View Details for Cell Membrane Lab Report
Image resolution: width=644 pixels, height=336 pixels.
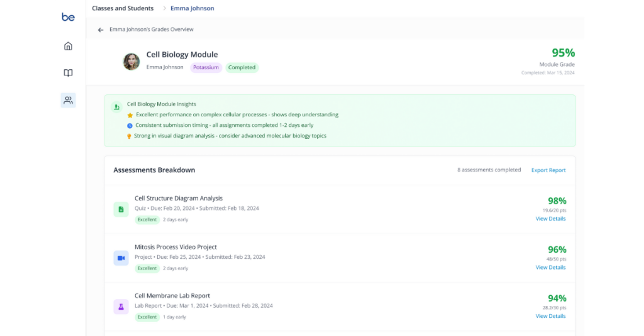click(x=550, y=316)
